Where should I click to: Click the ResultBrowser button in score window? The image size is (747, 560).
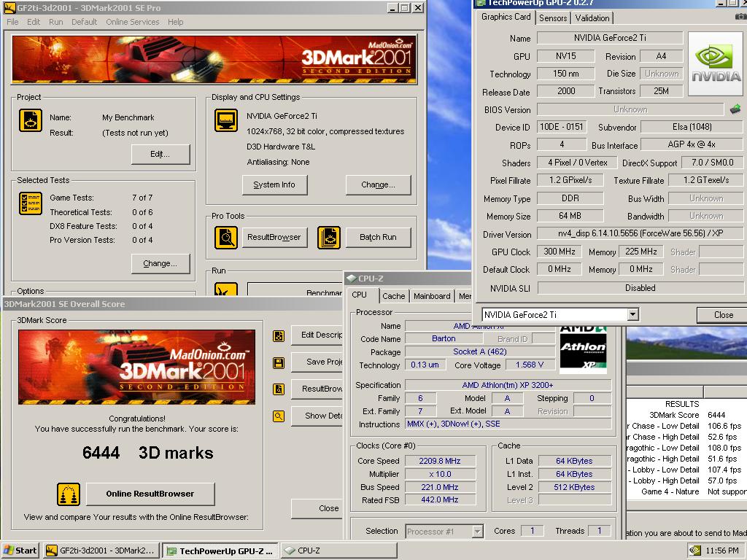pyautogui.click(x=317, y=389)
